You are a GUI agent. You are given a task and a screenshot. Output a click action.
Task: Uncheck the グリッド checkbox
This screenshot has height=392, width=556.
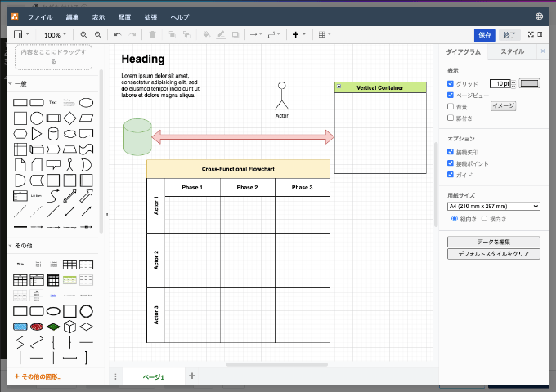[451, 83]
